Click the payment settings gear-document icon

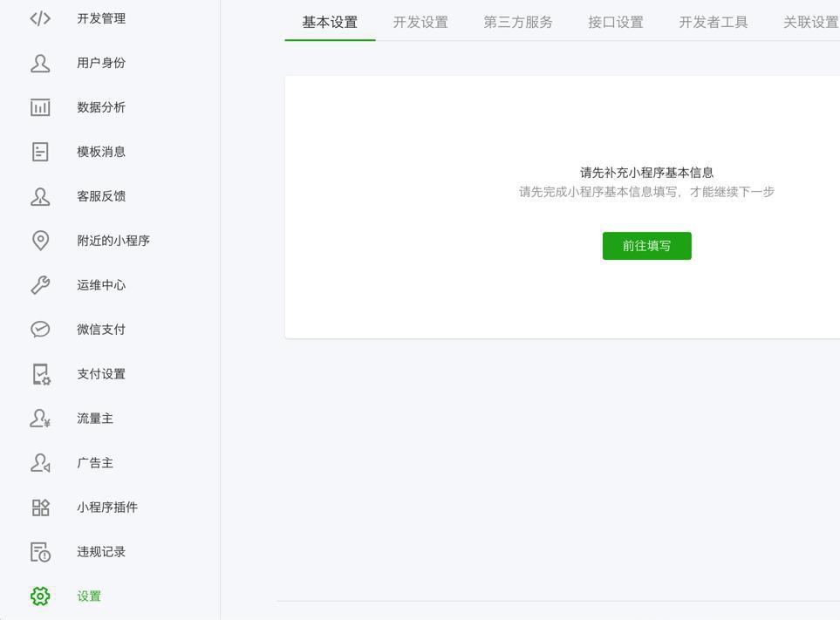coord(41,374)
